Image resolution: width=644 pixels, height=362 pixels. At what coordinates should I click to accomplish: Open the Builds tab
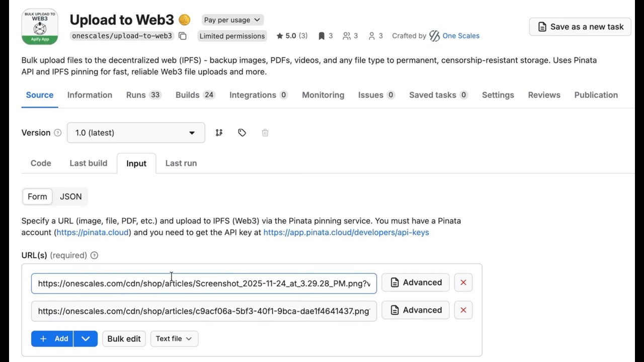click(x=195, y=95)
